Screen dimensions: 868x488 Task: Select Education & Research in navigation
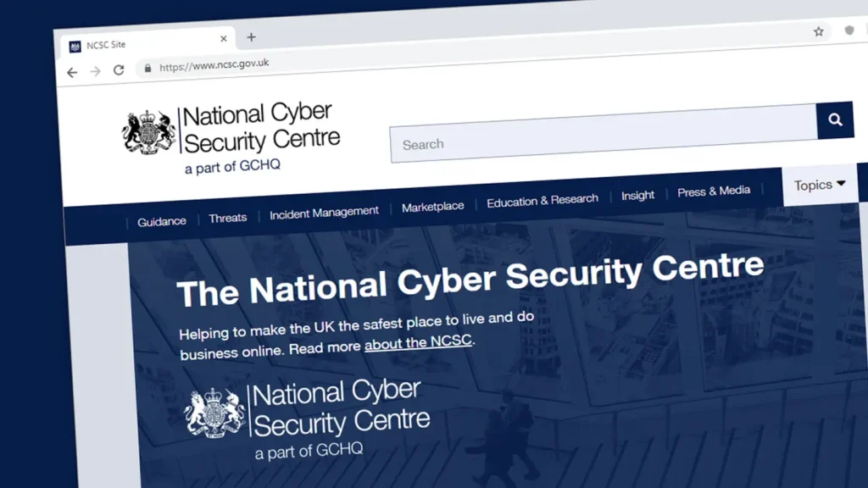[542, 201]
